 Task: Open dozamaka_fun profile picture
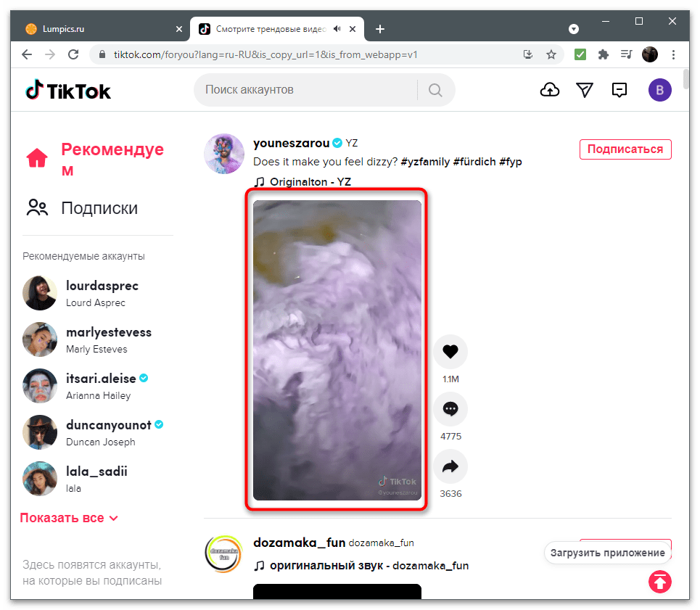click(223, 553)
